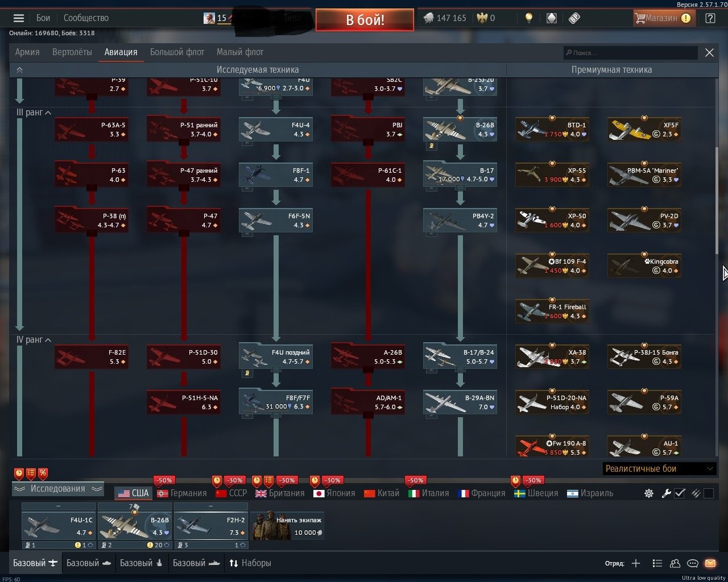
Task: Open the Реалистичные бои game mode dropdown
Action: pyautogui.click(x=659, y=469)
